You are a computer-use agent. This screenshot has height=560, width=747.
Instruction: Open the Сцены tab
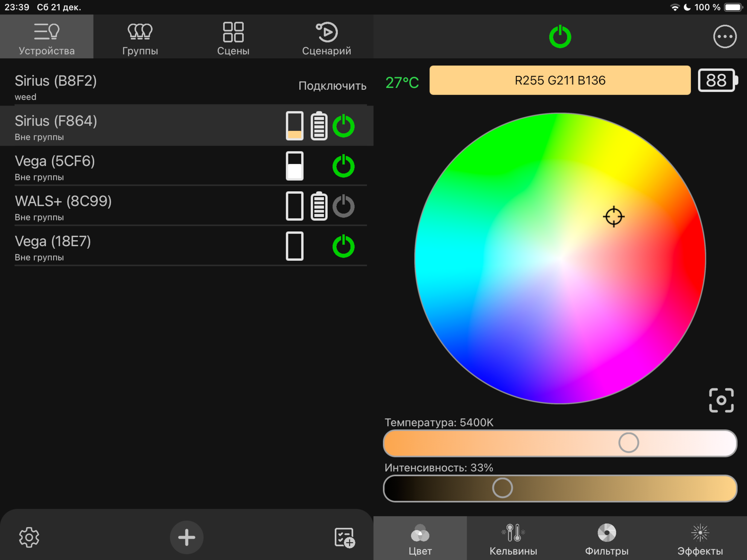click(x=233, y=36)
